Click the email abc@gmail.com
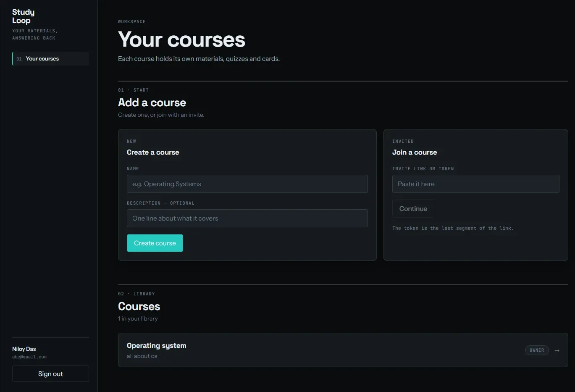Screen dimensions: 575x392 (29, 357)
